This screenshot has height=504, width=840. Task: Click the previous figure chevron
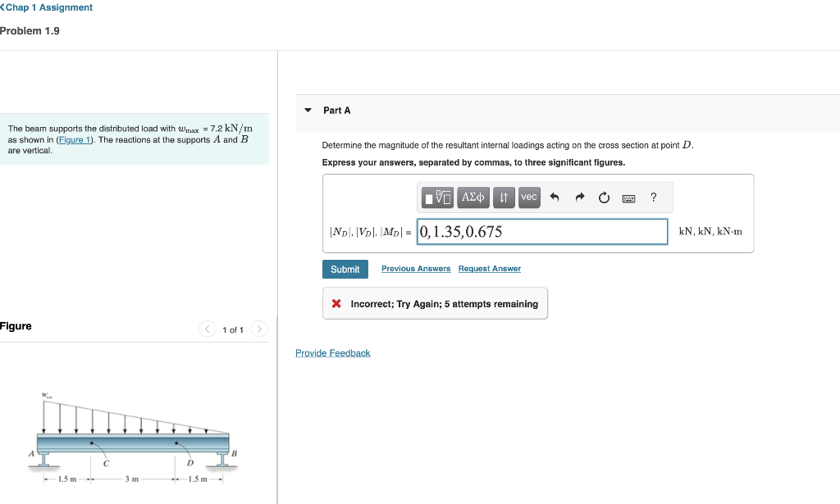coord(207,329)
